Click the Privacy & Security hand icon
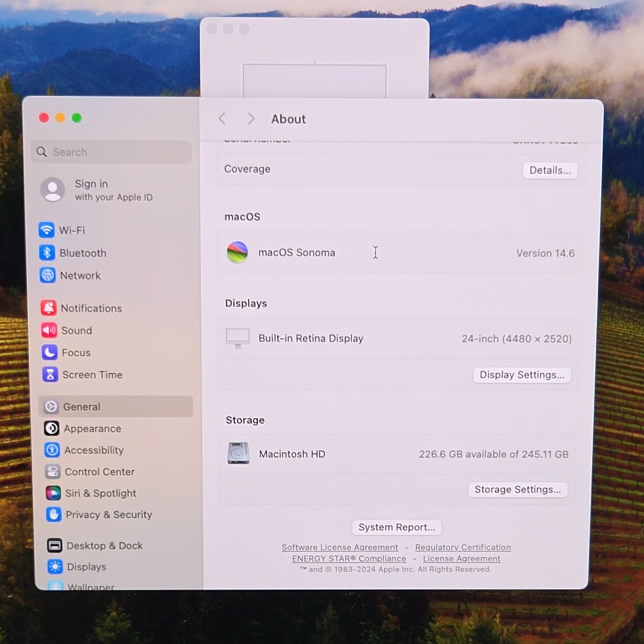The height and width of the screenshot is (644, 644). (54, 514)
